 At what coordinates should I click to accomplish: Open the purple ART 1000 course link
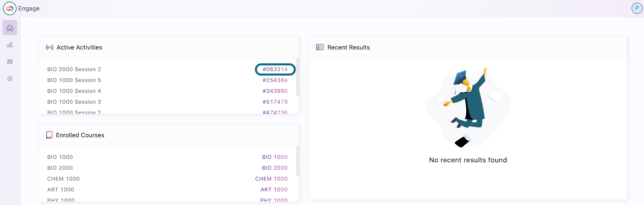point(274,189)
